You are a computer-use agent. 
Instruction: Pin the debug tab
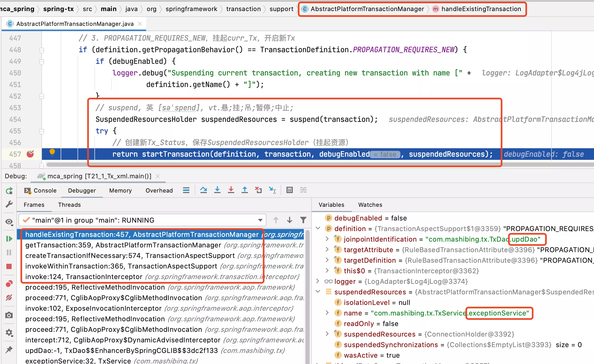click(9, 350)
